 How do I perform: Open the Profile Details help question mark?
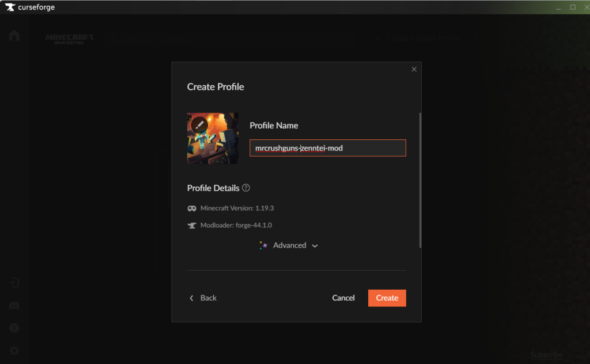pos(245,188)
